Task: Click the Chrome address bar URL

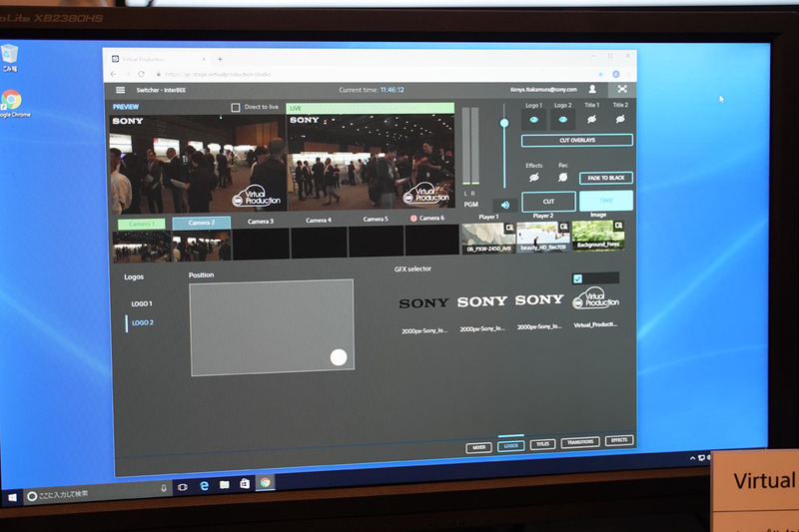Action: (218, 74)
